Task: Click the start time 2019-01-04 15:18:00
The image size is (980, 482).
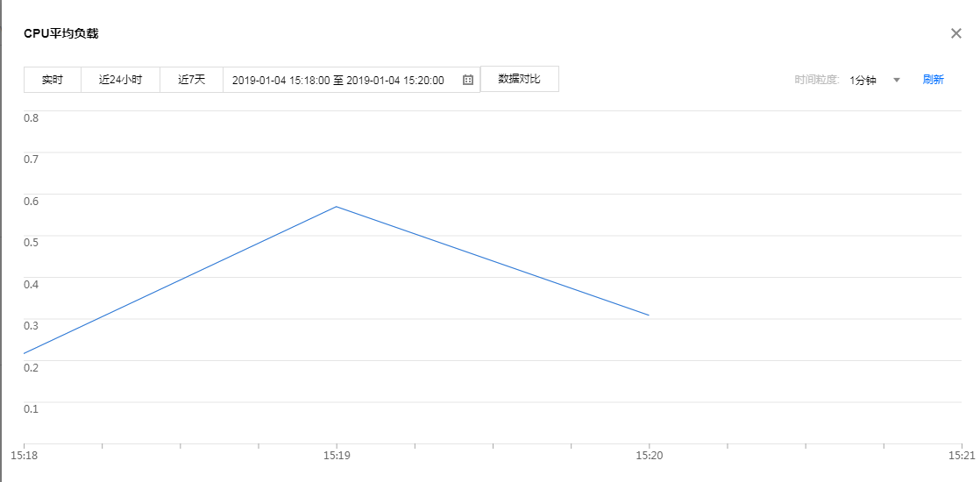Action: [281, 80]
